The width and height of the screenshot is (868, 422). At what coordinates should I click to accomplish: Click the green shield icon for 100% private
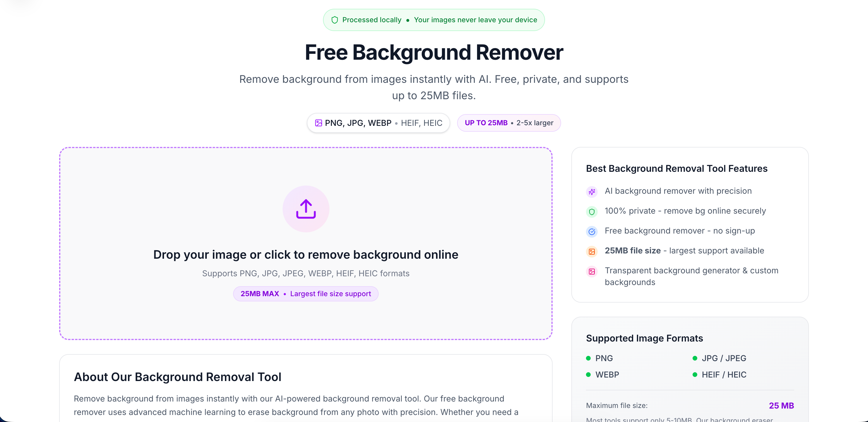(x=592, y=212)
